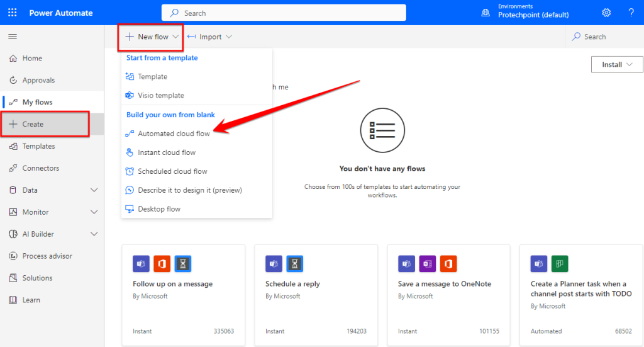Screen dimensions: 644x347
Task: Open the Follow up on a message template
Action: [183, 295]
